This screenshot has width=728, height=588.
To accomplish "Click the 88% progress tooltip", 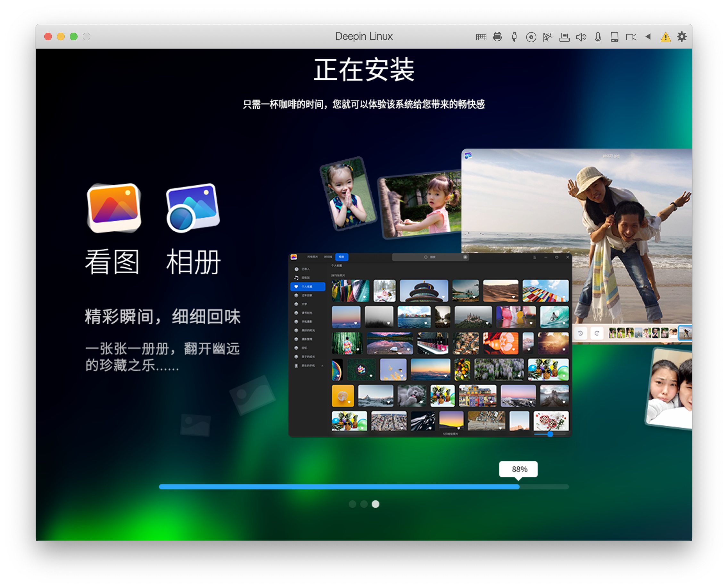I will click(x=518, y=469).
